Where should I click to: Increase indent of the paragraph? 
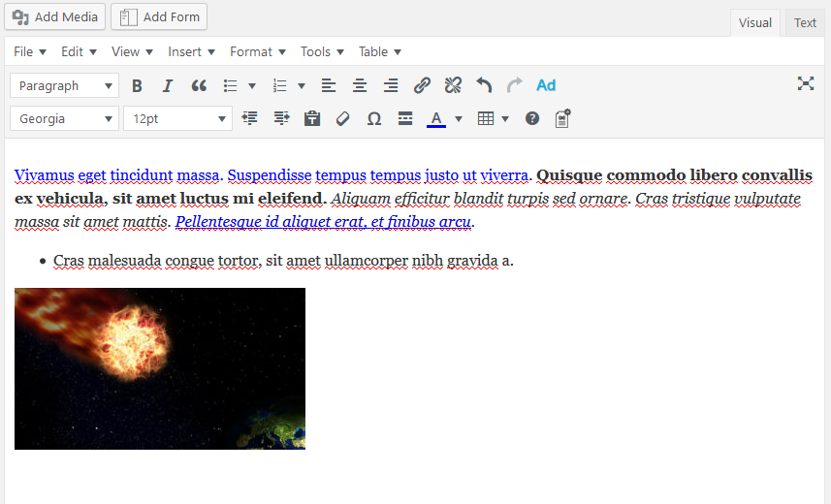(x=281, y=118)
